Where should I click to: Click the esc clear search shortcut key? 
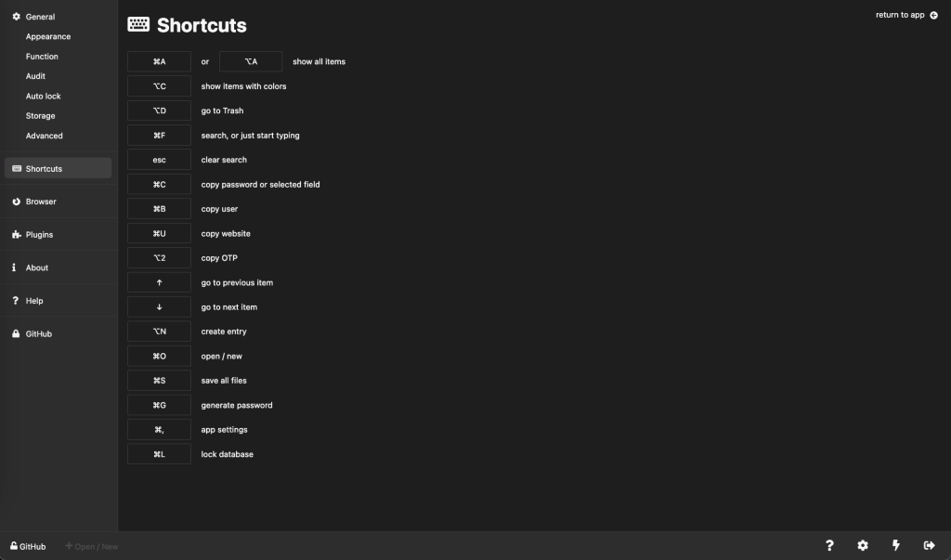coord(159,160)
